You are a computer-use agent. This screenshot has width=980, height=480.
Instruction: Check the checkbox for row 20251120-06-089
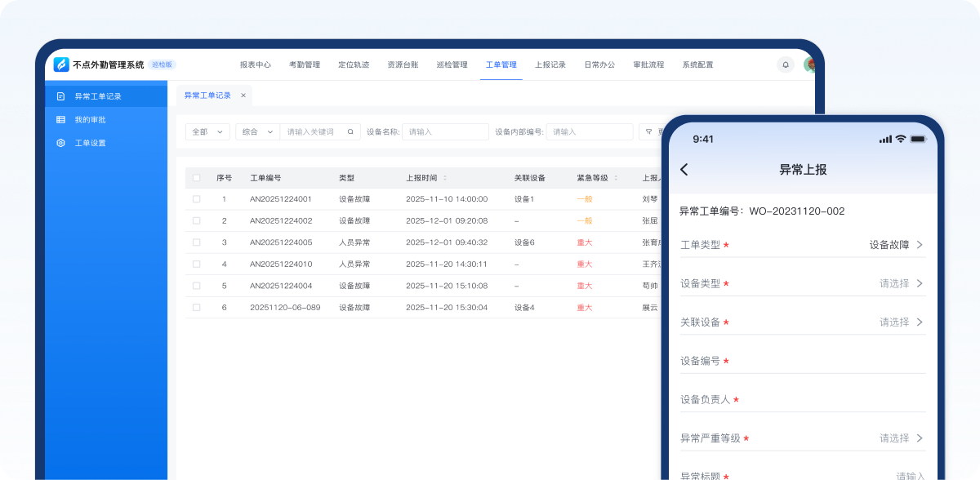pos(196,307)
